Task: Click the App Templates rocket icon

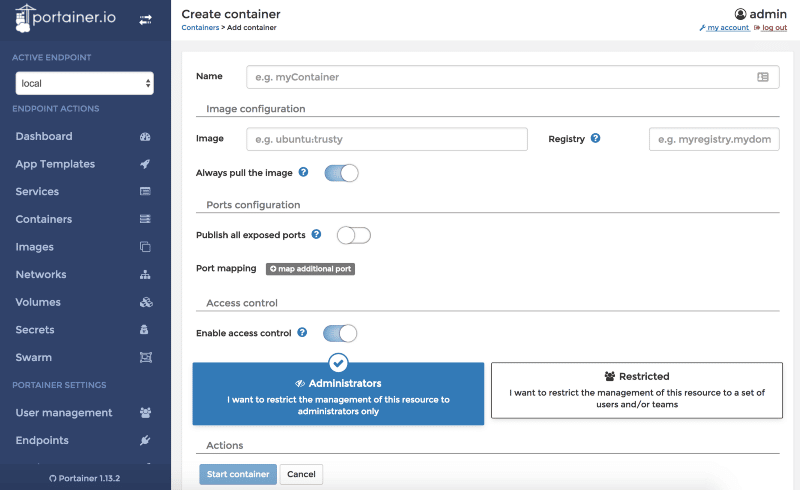Action: coord(145,164)
